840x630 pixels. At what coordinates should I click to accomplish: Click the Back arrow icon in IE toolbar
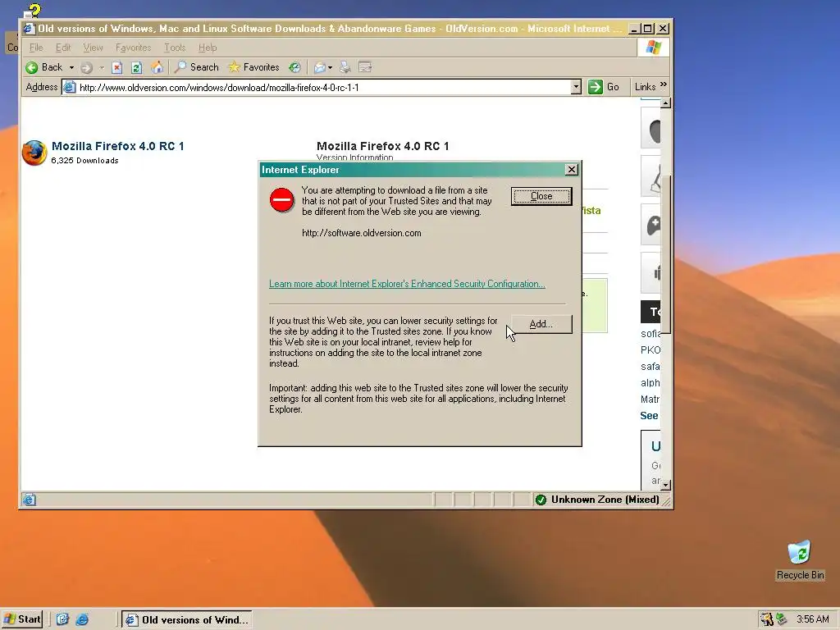[x=32, y=67]
